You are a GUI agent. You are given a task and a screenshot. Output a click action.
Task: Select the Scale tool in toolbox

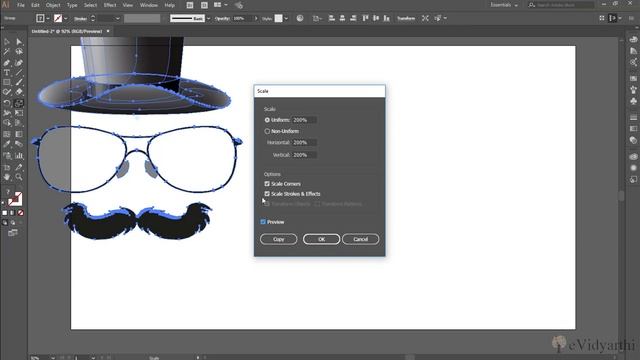[x=19, y=103]
